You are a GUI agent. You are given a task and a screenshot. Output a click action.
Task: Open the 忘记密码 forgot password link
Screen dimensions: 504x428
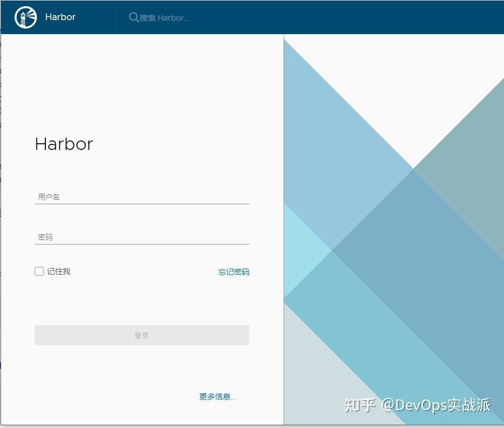tap(234, 272)
